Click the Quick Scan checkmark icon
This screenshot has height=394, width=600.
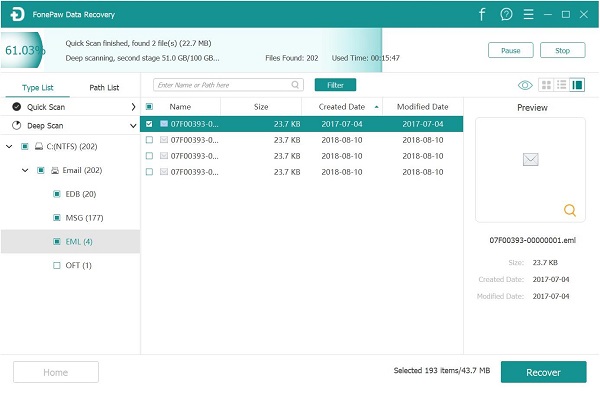16,106
